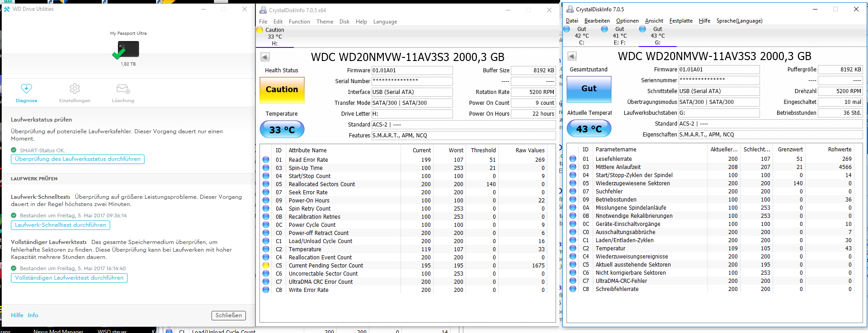Click the previous-disk arrow in the German CrystalDiskInfo window
This screenshot has width=868, height=333.
pyautogui.click(x=572, y=56)
